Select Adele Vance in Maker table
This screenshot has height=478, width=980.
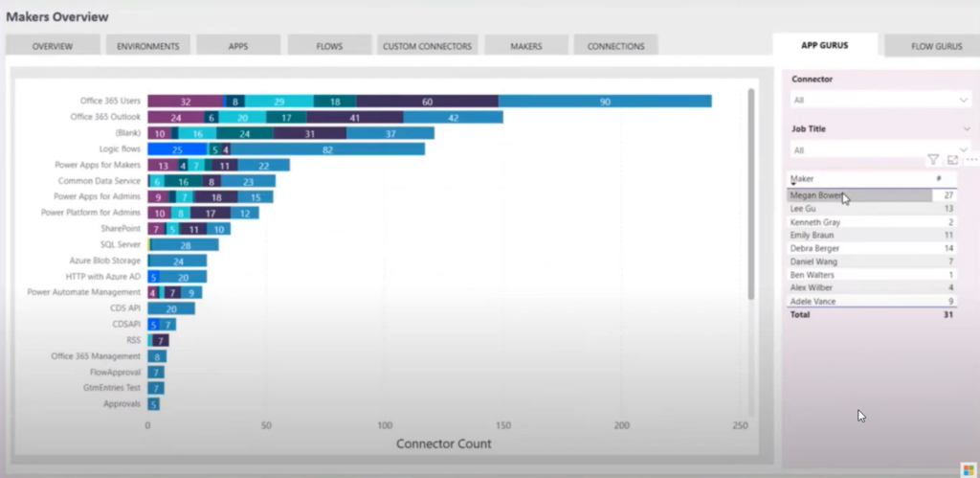[x=872, y=301]
